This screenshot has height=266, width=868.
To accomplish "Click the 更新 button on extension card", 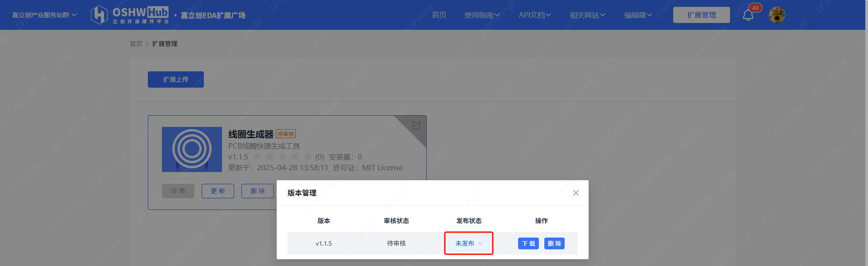I will (218, 191).
